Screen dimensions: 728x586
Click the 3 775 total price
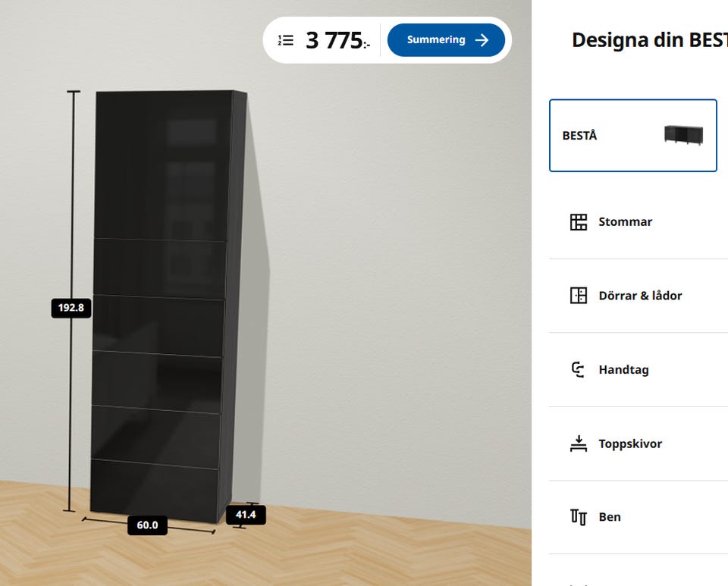point(334,40)
